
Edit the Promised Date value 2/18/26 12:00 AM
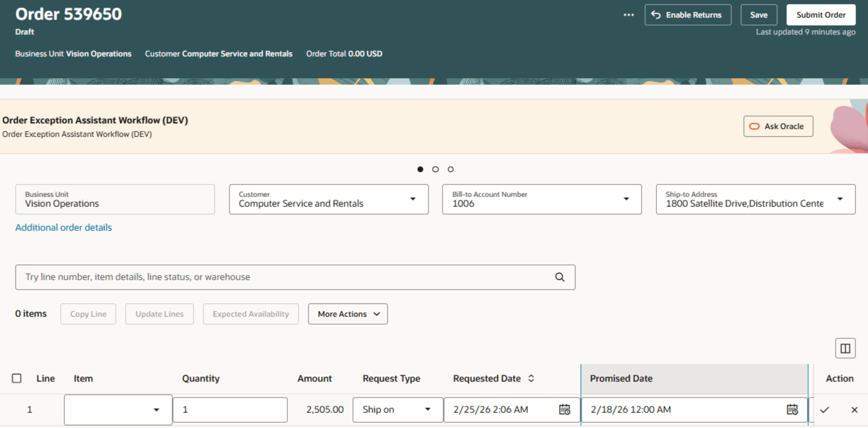631,410
